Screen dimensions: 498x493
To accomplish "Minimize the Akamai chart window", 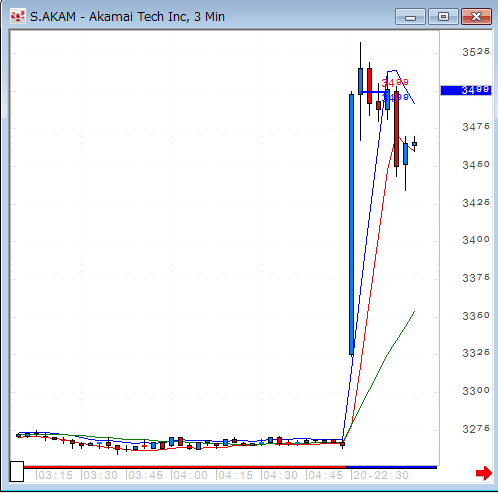I will pyautogui.click(x=410, y=17).
